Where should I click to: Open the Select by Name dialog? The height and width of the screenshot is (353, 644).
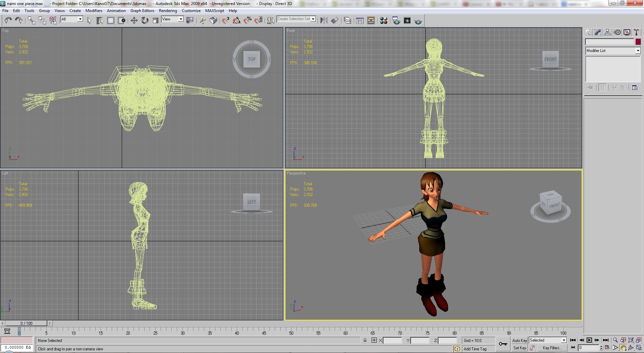(x=100, y=21)
